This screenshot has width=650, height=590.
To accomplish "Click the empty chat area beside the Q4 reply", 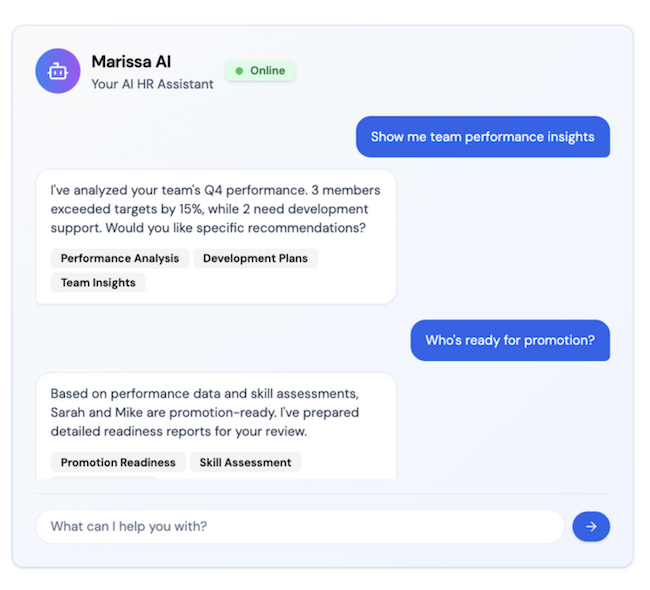I will (503, 237).
